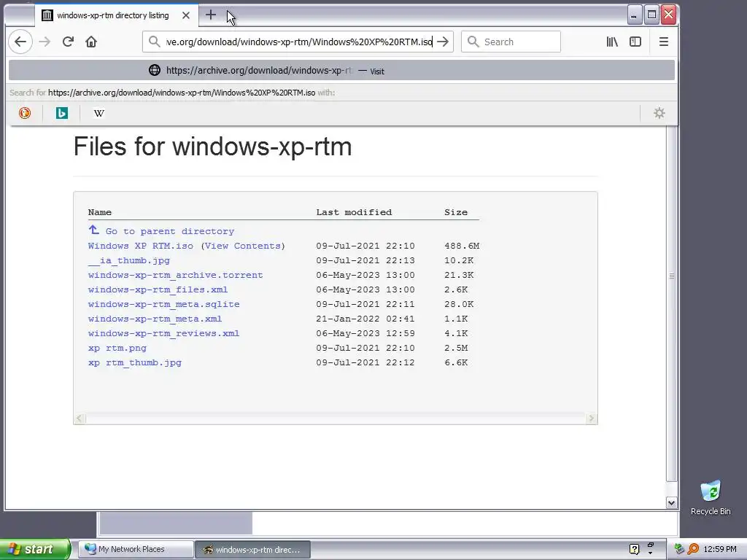Image resolution: width=747 pixels, height=560 pixels.
Task: Open the xp rtm.png link
Action: click(117, 348)
